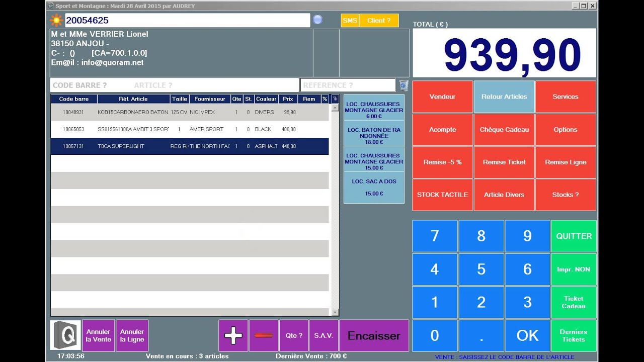This screenshot has width=644, height=362.
Task: Click the red minus button
Action: (x=264, y=335)
